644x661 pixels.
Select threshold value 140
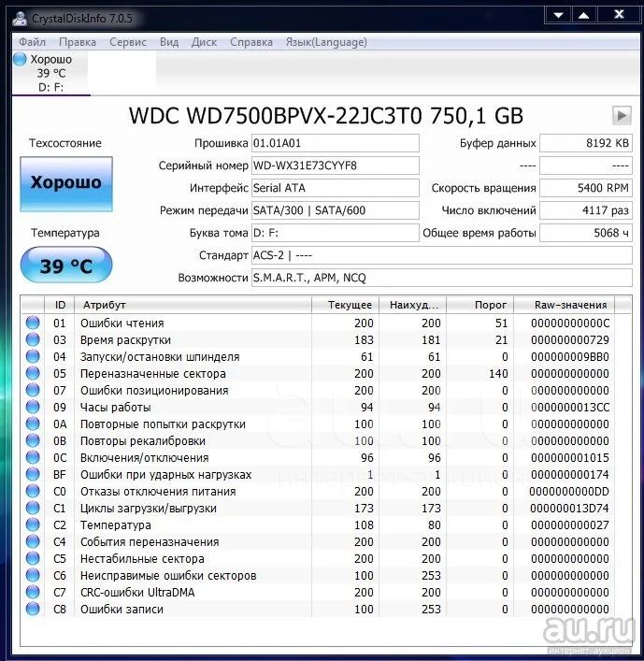point(498,374)
